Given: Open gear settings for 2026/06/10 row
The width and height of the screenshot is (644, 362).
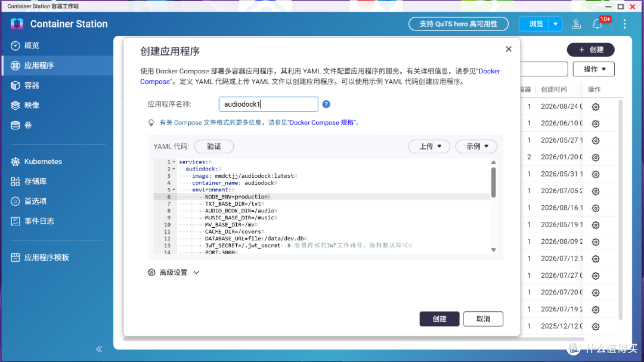Looking at the screenshot, I should 596,123.
